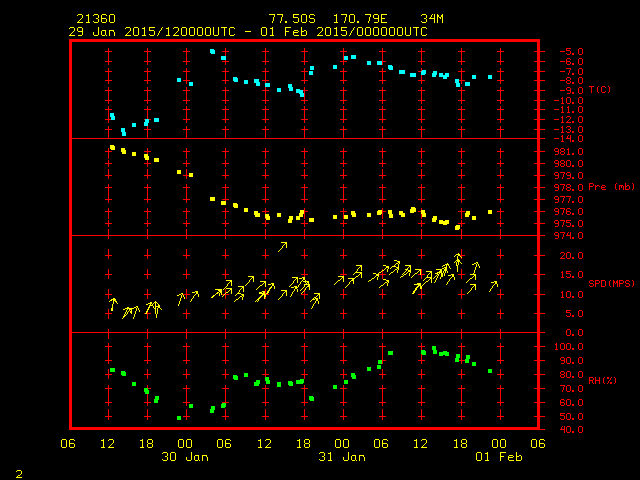Viewport: 640px width, 480px height.
Task: Click the lone 2 in the bottom-left corner
Action: (x=19, y=474)
